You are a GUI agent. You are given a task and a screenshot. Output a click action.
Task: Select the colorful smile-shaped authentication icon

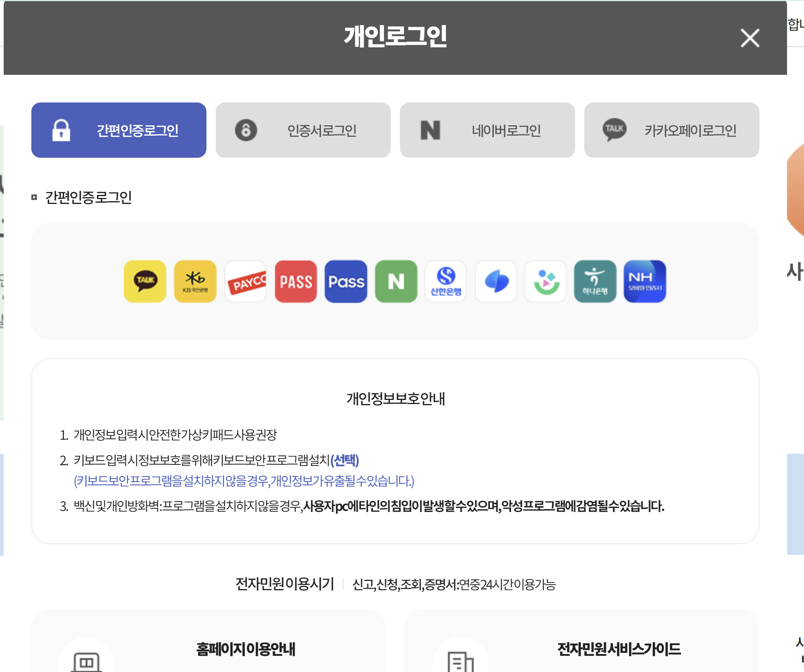[546, 281]
